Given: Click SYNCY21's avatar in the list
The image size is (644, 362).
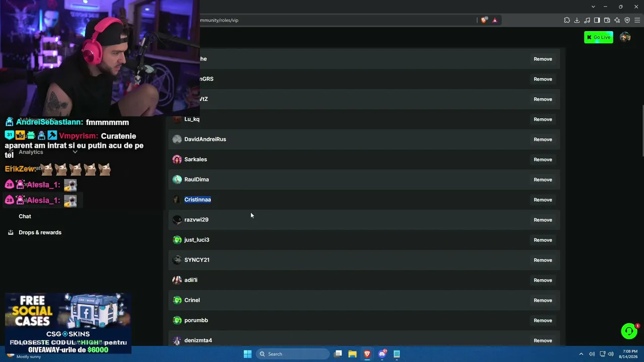Looking at the screenshot, I should [x=177, y=260].
